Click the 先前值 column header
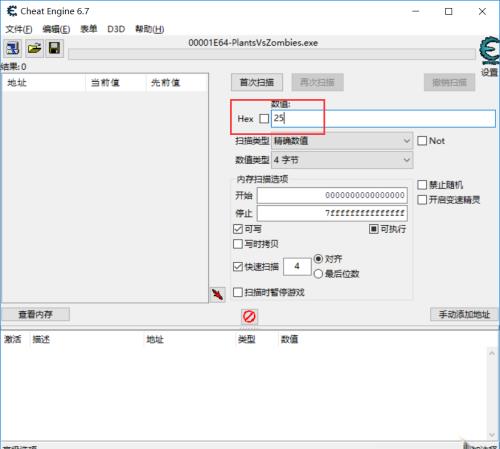Image resolution: width=500 pixels, height=449 pixels. point(177,83)
